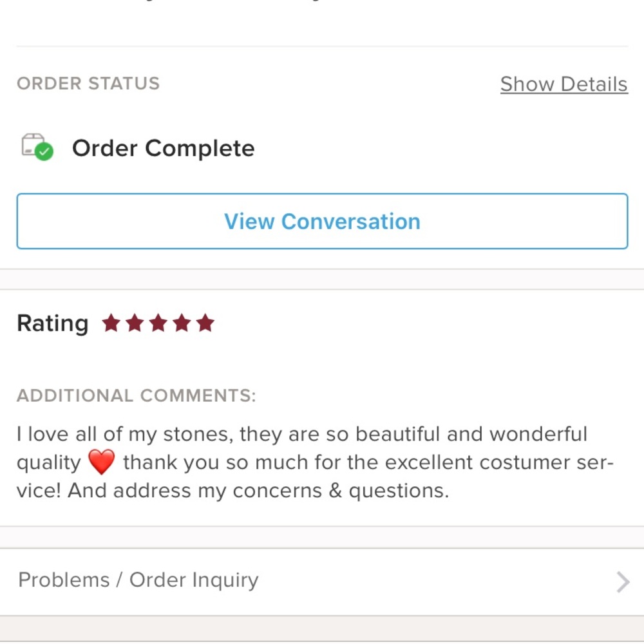Click the green checkmark badge

pos(44,153)
